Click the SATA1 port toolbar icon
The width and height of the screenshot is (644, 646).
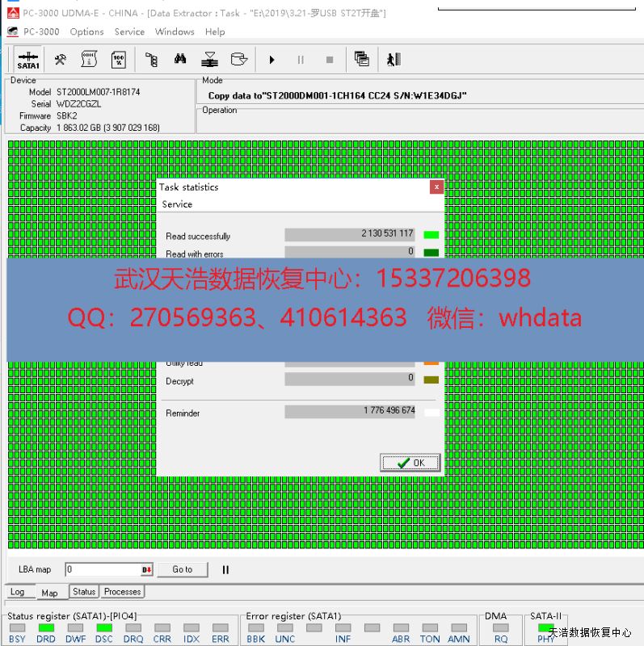(28, 60)
